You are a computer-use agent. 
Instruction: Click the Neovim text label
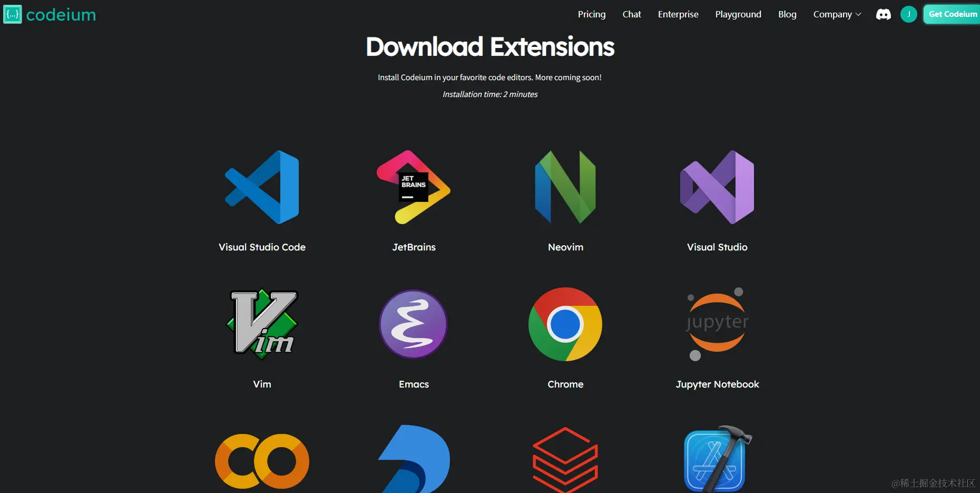point(565,247)
